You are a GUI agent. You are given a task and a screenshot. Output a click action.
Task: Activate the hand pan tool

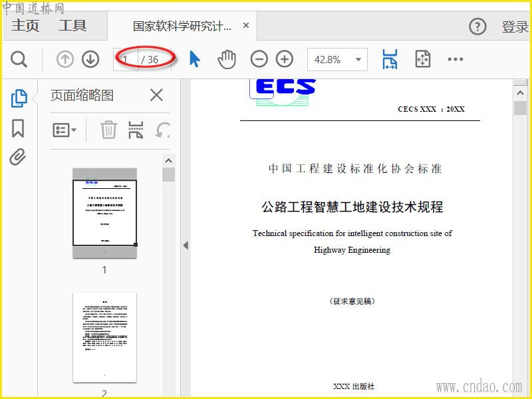227,59
